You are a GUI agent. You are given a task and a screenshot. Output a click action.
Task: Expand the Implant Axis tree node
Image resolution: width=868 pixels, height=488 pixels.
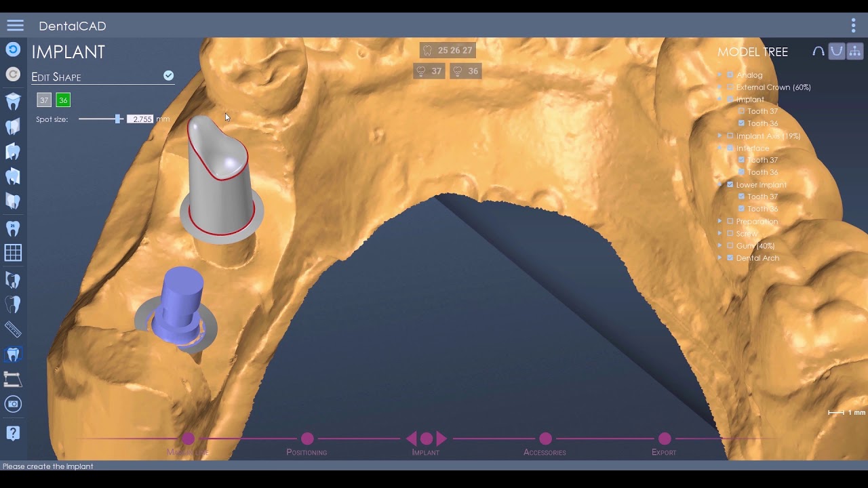click(720, 136)
